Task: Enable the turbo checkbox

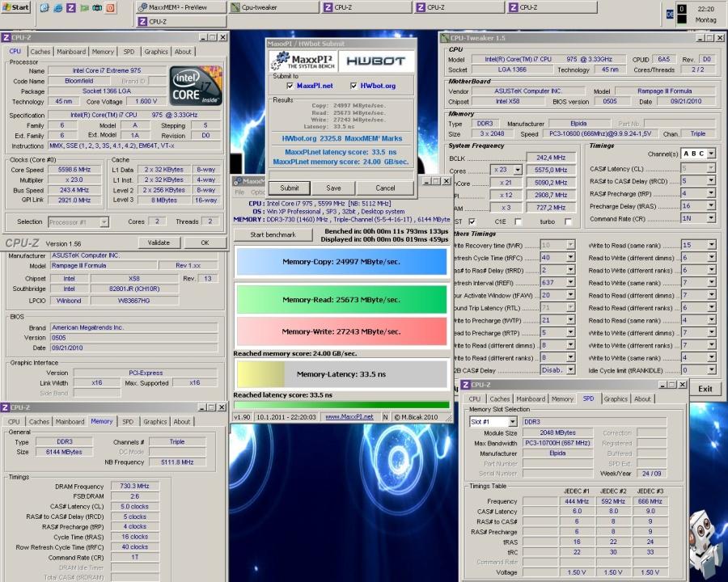Action: click(568, 221)
